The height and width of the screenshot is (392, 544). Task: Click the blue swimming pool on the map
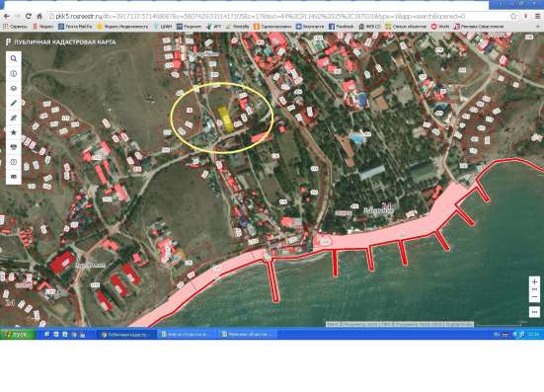point(356,137)
